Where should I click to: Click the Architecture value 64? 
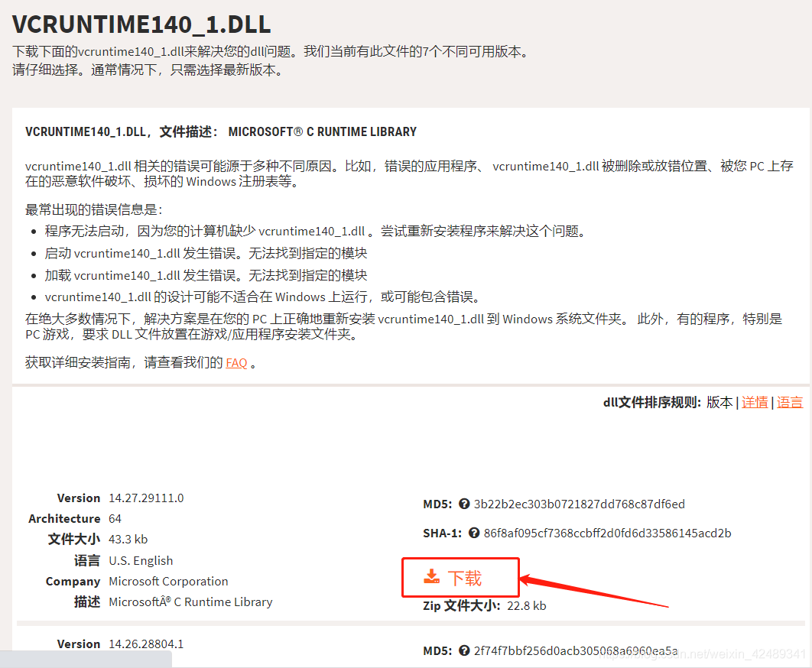pyautogui.click(x=115, y=518)
